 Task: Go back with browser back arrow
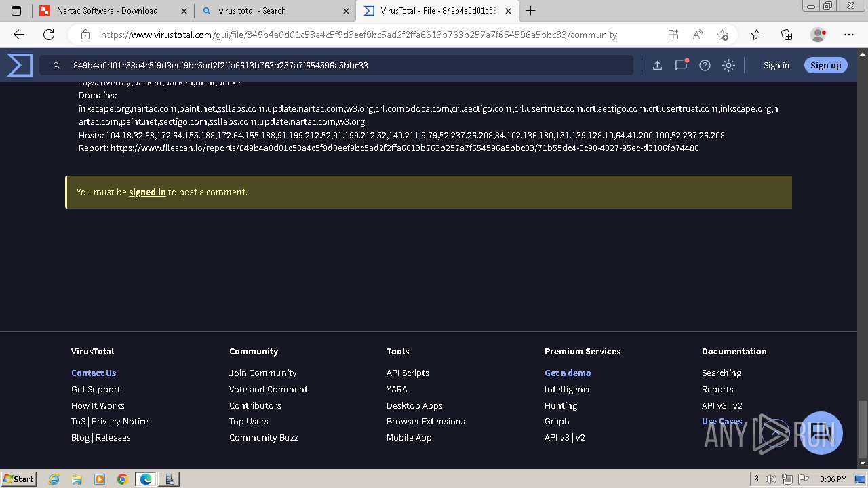coord(19,35)
